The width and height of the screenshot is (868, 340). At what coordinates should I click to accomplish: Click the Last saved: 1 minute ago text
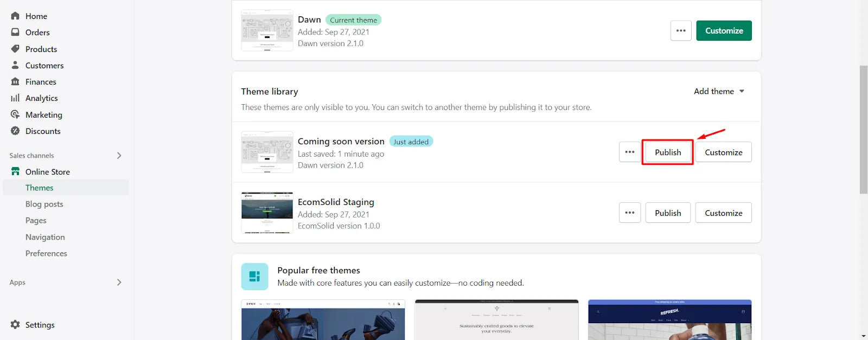pos(341,154)
